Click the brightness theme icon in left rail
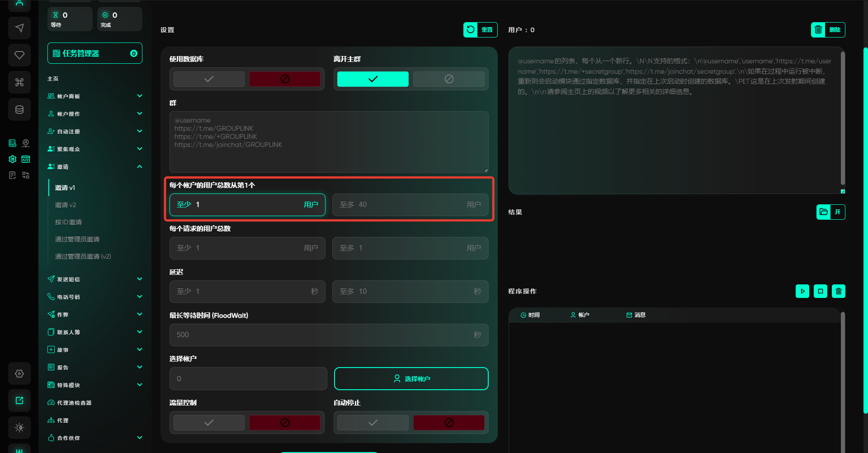This screenshot has width=868, height=453. 19,428
